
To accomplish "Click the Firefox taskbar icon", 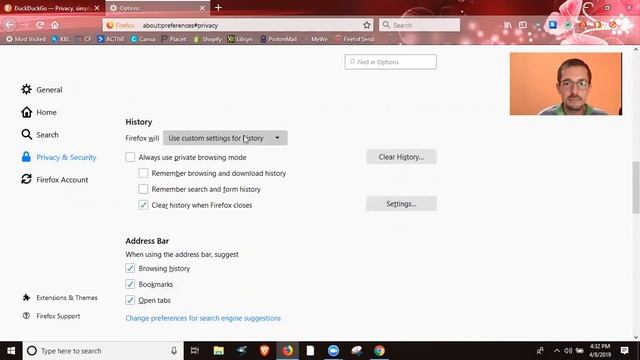I will pyautogui.click(x=287, y=351).
